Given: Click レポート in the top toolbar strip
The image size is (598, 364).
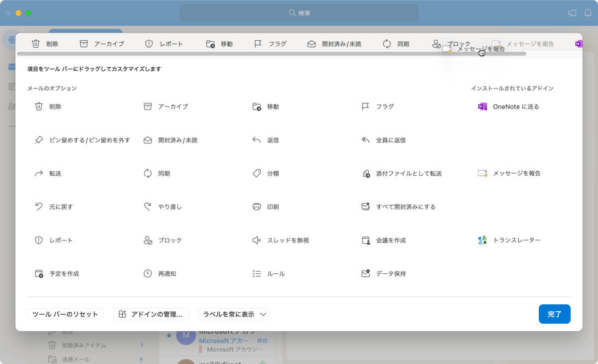Looking at the screenshot, I should 163,44.
